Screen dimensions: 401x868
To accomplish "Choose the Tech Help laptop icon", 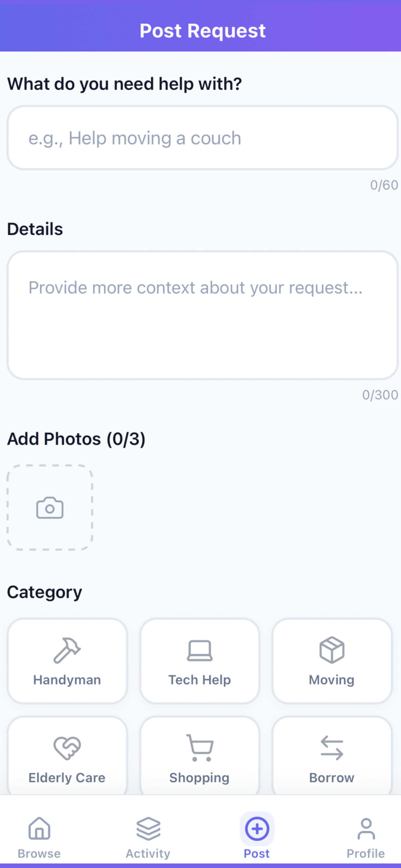I will pos(200,650).
